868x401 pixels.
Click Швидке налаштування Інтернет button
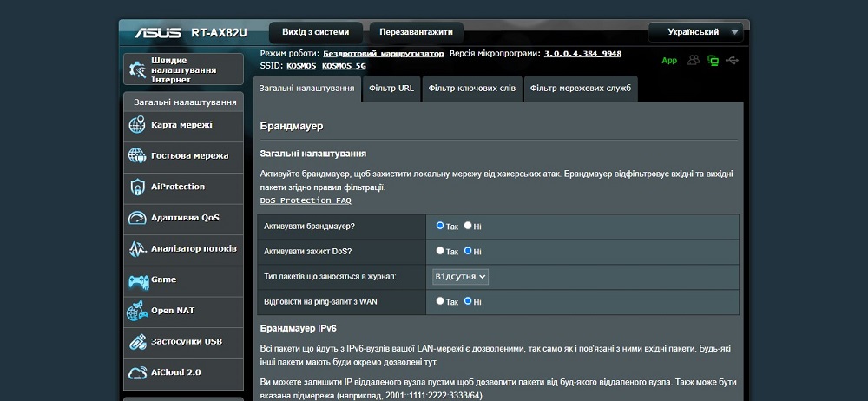pos(183,69)
